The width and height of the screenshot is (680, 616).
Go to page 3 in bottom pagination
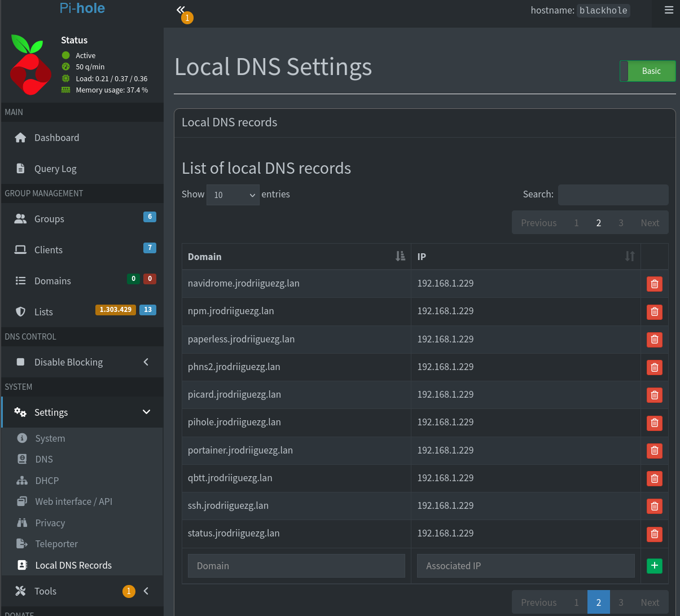click(621, 602)
